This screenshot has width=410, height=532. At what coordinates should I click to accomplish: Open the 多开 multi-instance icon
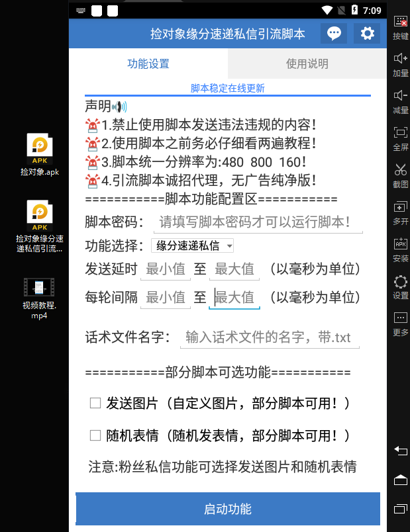(x=400, y=212)
